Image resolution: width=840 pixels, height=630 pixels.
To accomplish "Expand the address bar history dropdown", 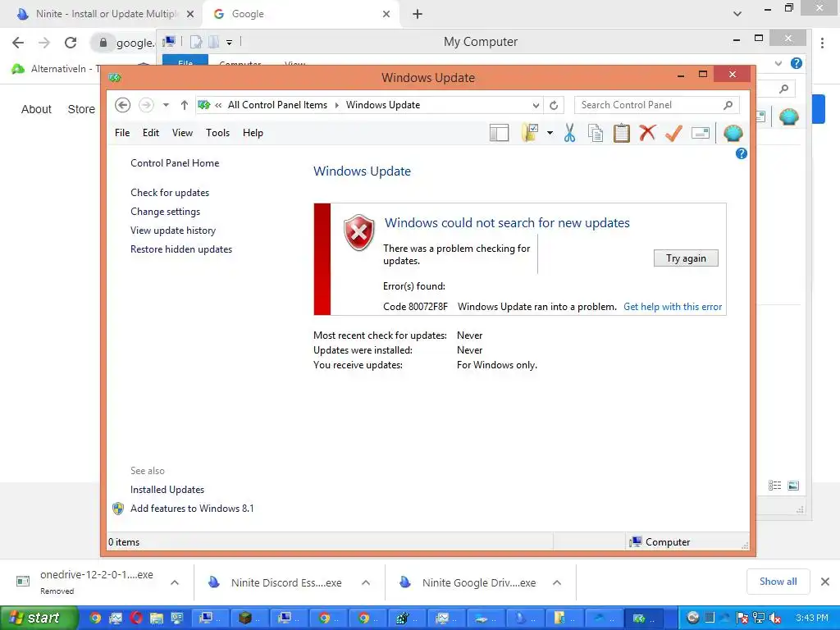I will [x=536, y=106].
